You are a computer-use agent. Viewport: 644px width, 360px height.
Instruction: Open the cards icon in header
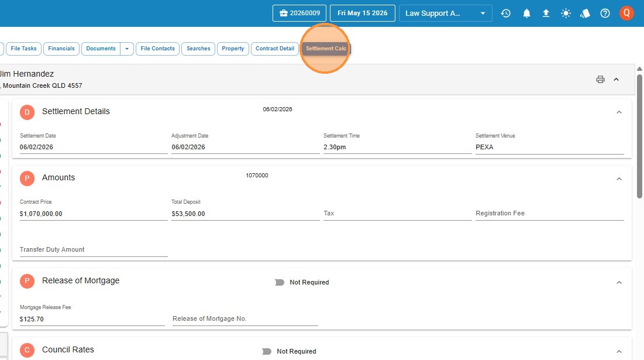tap(585, 13)
